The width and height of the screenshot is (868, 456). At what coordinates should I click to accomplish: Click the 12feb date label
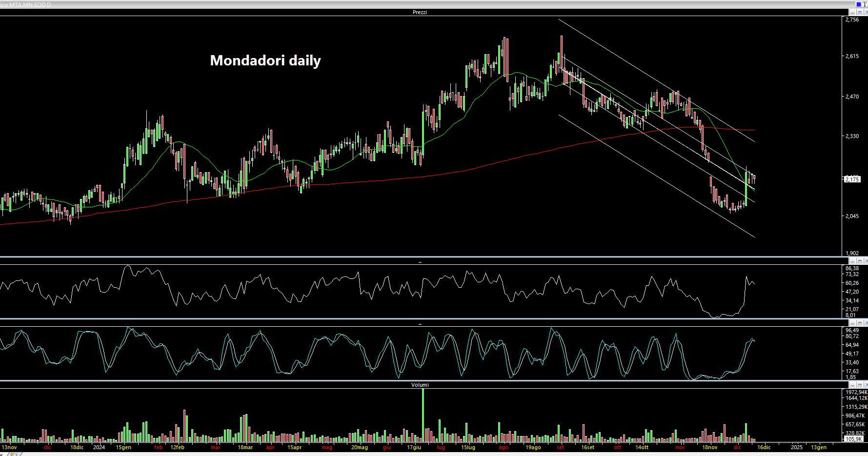click(178, 447)
